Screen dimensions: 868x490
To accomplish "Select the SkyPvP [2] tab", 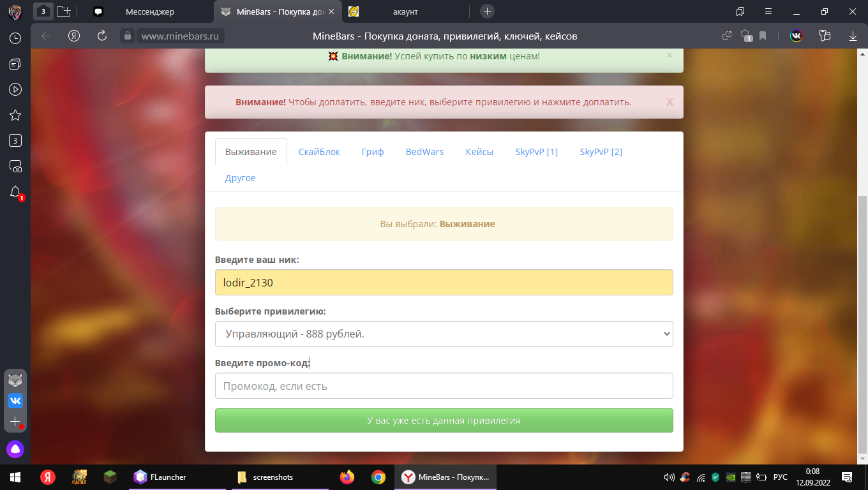I will pos(601,152).
